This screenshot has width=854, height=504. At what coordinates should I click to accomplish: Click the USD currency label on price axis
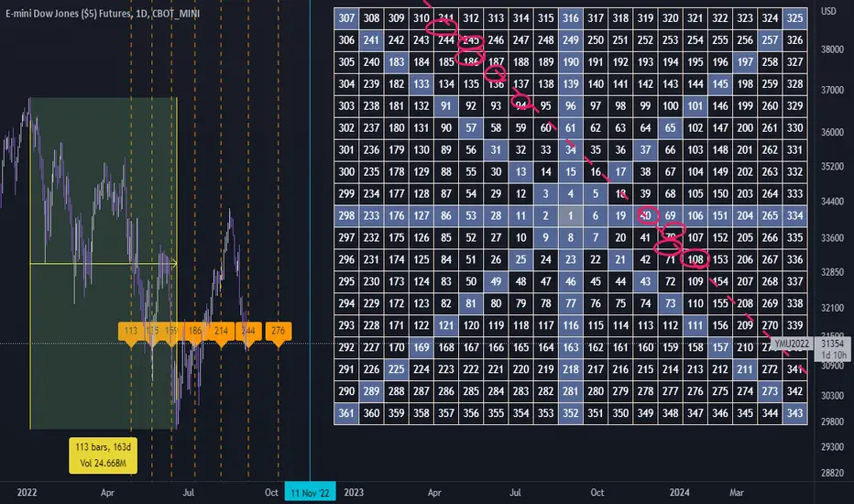[x=828, y=11]
